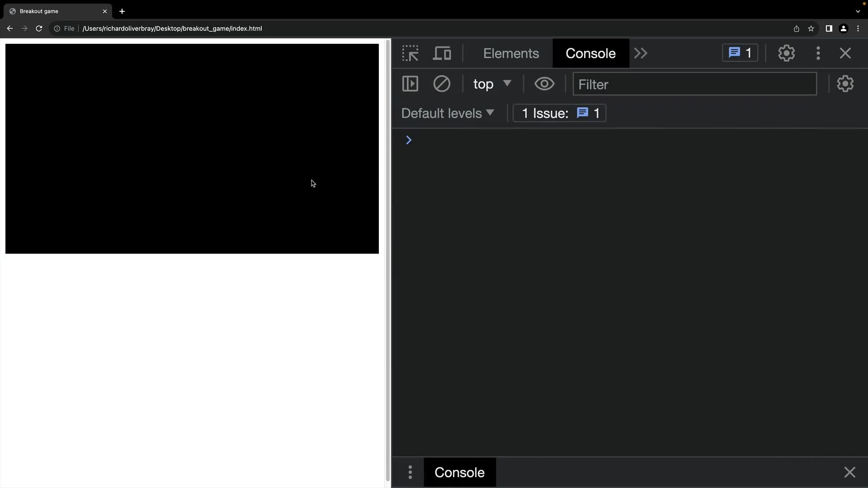Focus the console Filter field
Screen dimensions: 868x488
tap(694, 84)
